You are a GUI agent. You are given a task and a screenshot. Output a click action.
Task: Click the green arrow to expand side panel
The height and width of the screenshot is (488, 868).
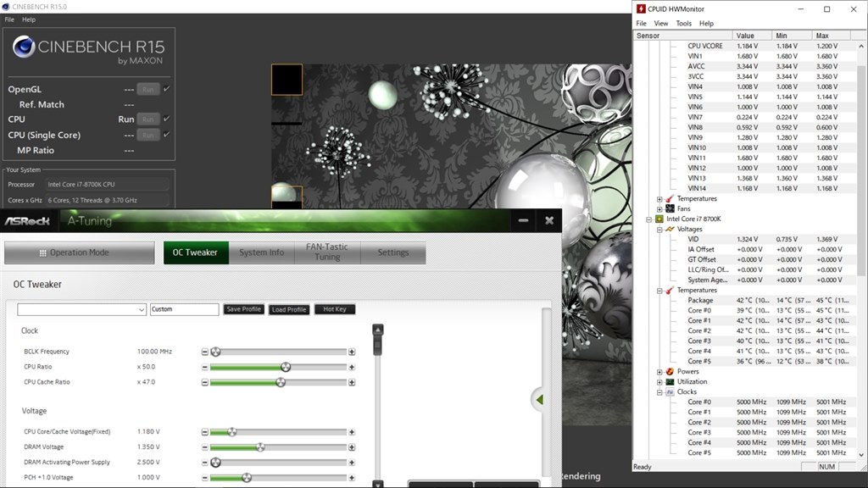(x=539, y=400)
